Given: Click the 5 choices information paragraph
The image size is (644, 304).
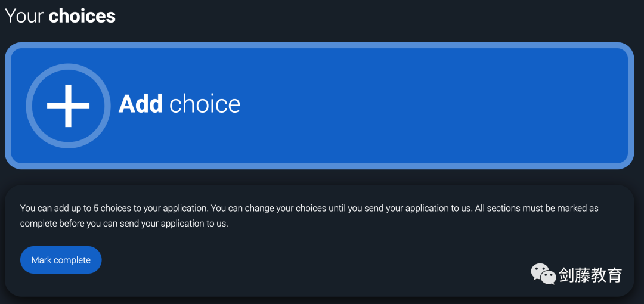Looking at the screenshot, I should point(309,216).
